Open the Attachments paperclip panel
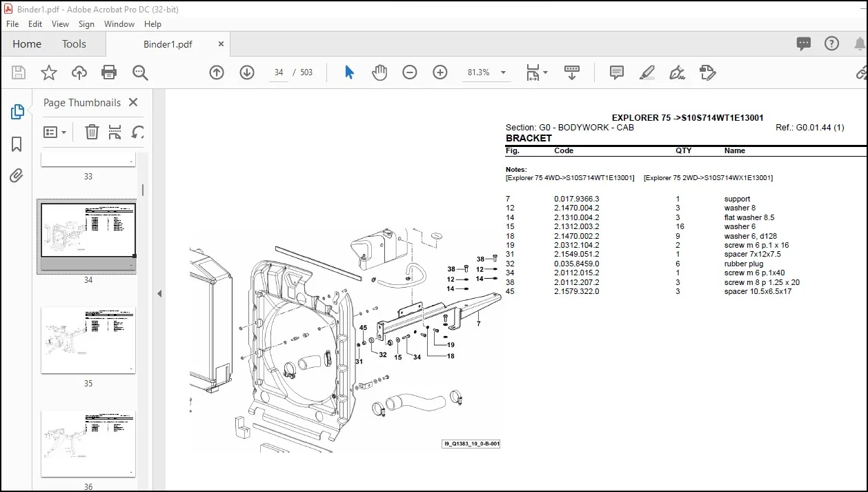This screenshot has width=868, height=492. pos(17,176)
